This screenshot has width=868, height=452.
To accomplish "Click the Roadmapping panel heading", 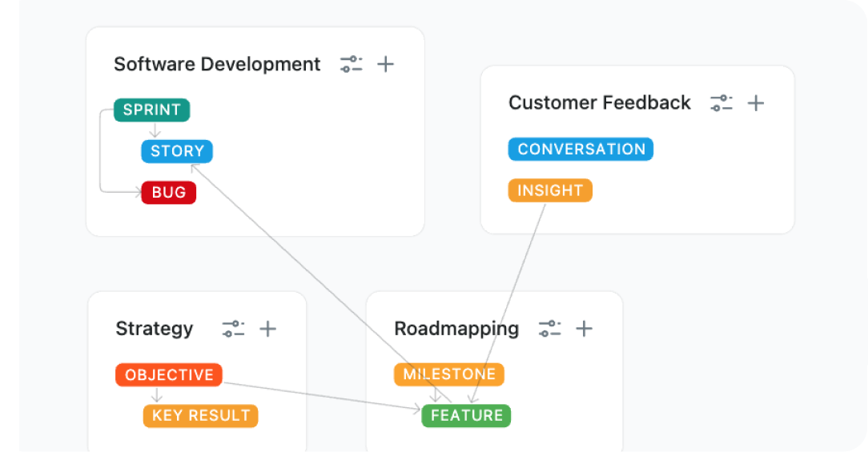I will pyautogui.click(x=456, y=329).
